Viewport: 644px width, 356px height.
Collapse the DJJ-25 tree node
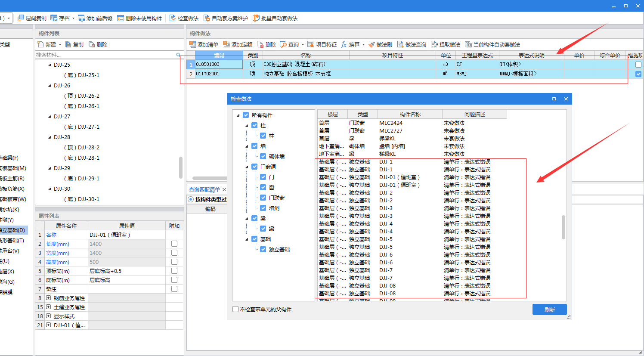coord(50,65)
